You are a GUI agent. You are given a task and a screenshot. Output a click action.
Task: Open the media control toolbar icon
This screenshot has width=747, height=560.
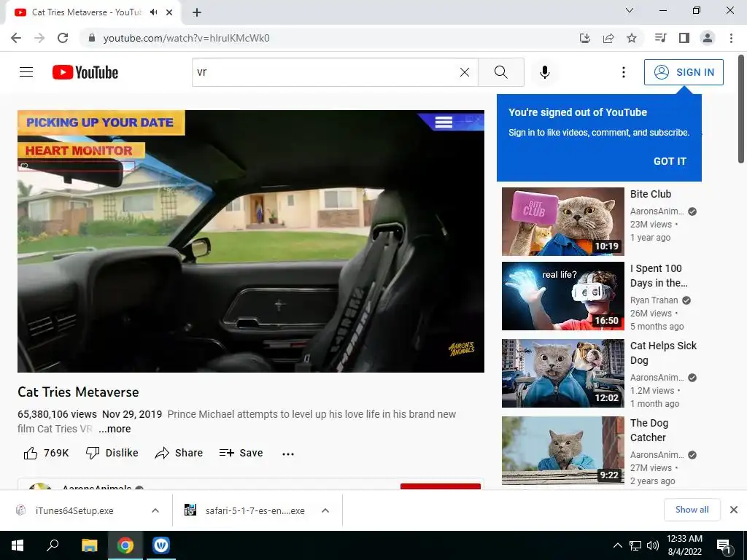click(660, 38)
